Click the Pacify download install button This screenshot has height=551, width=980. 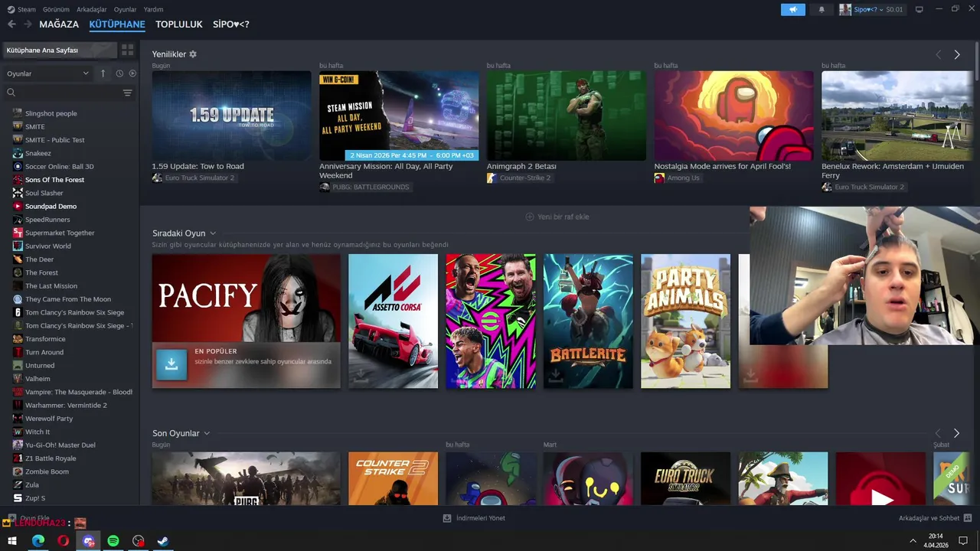coord(171,365)
